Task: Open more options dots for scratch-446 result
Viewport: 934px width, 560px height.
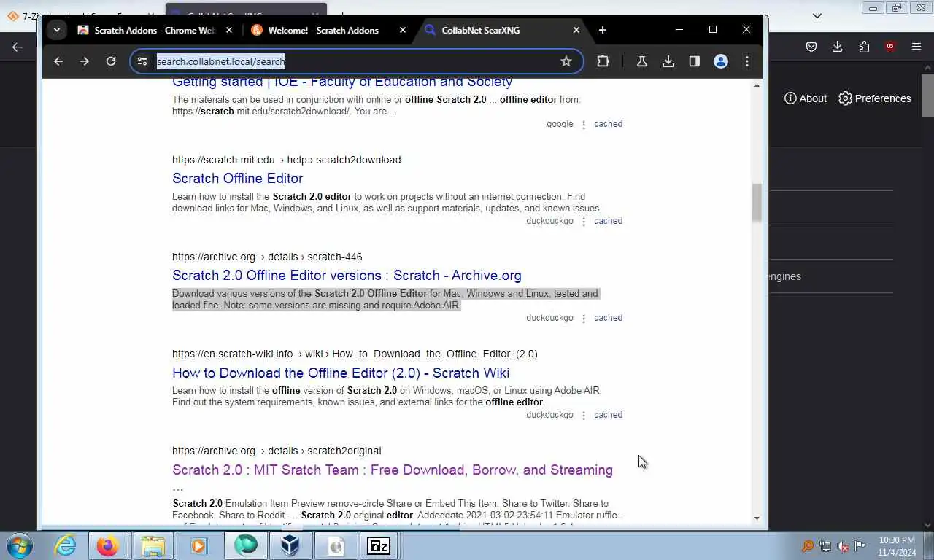Action: point(584,319)
